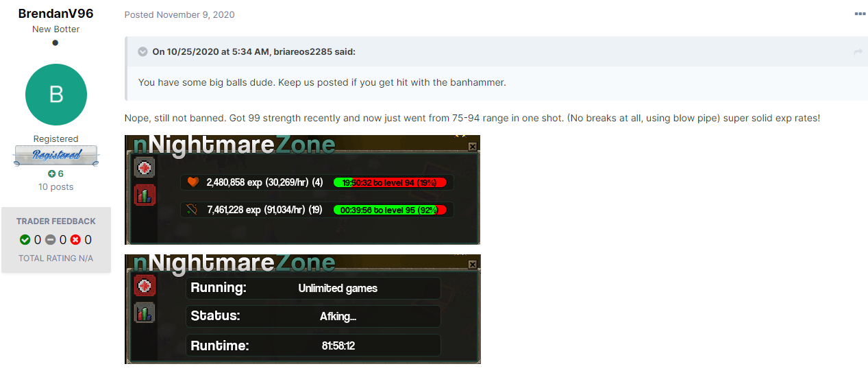Click the bar chart icon in bottom panel
The image size is (868, 375).
[x=145, y=313]
